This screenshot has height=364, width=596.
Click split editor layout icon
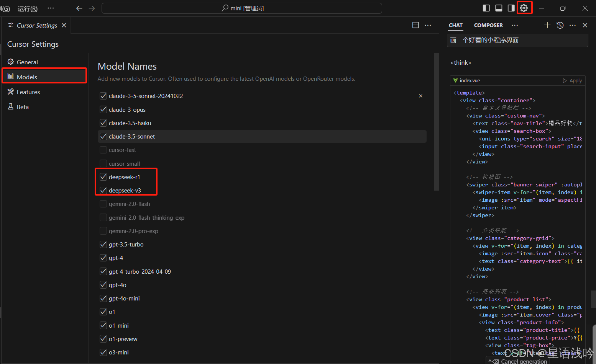tap(415, 25)
